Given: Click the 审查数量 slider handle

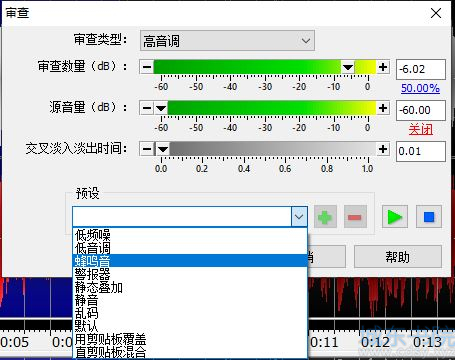Looking at the screenshot, I should (x=348, y=67).
